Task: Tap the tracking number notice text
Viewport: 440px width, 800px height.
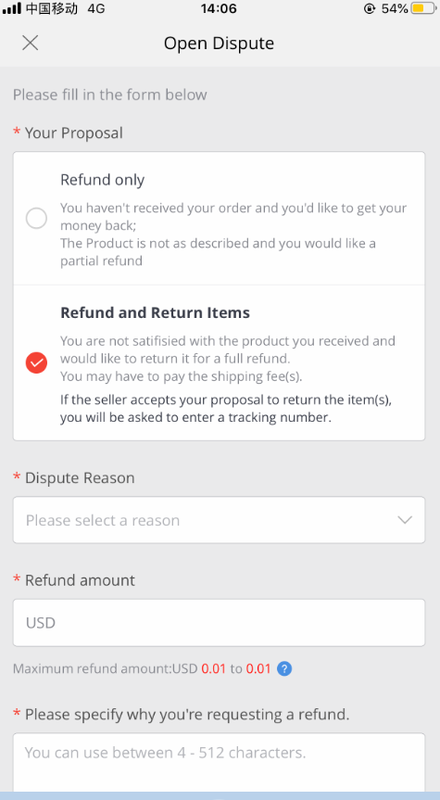Action: click(x=226, y=408)
